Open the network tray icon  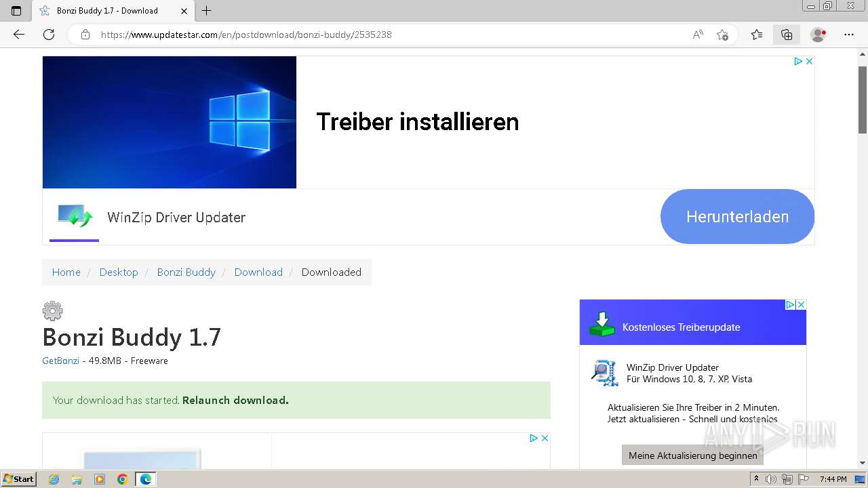(x=787, y=479)
